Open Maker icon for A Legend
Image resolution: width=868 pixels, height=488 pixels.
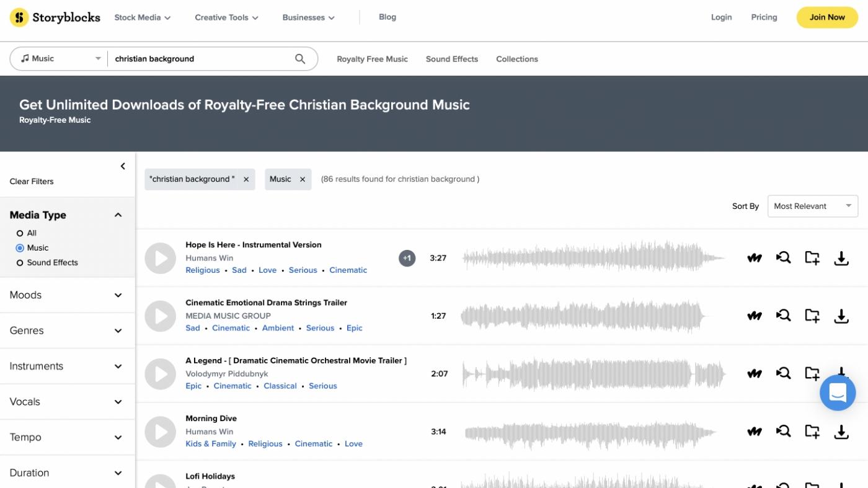755,373
